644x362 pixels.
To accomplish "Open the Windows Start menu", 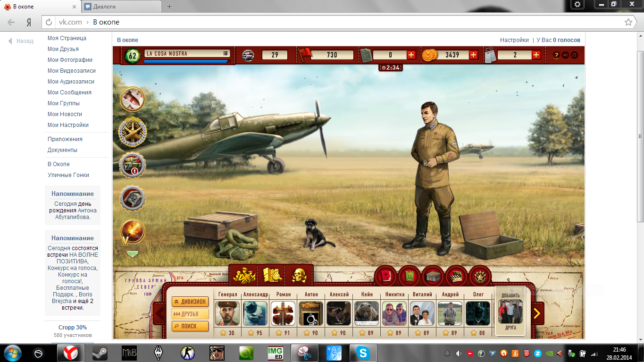I will coord(13,353).
